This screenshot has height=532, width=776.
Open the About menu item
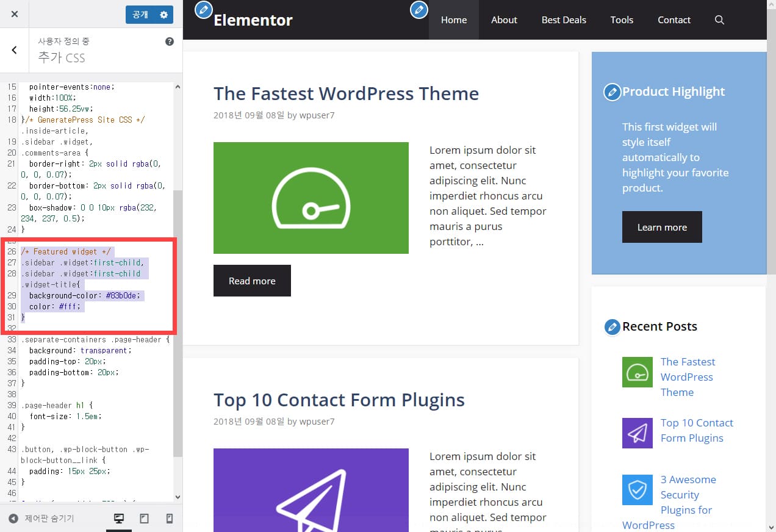(504, 20)
